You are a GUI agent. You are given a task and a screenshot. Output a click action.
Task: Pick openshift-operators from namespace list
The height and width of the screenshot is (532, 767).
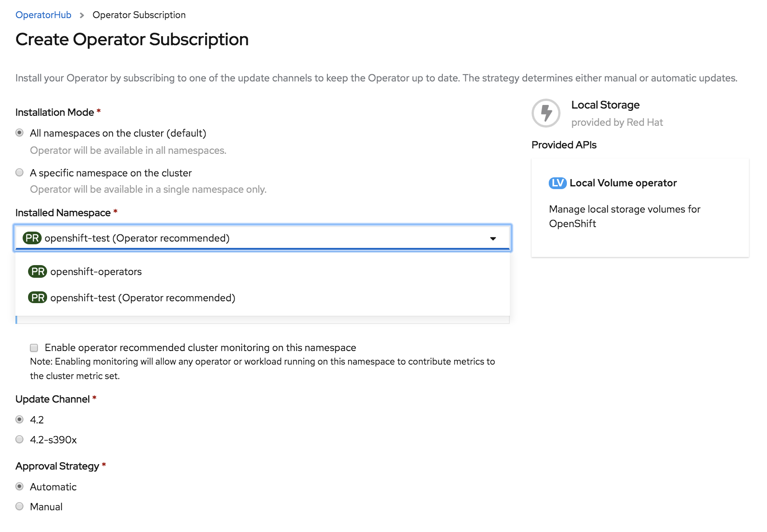(x=263, y=271)
